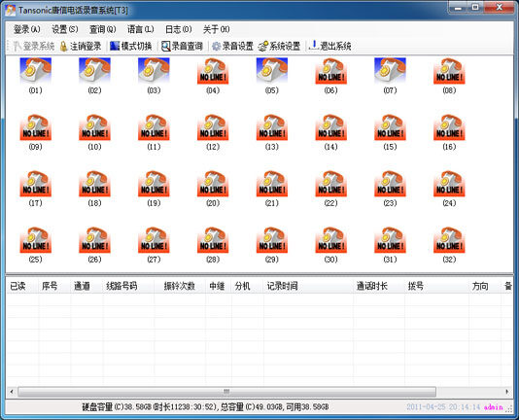
Task: Open the 登录(A) menu
Action: click(27, 29)
